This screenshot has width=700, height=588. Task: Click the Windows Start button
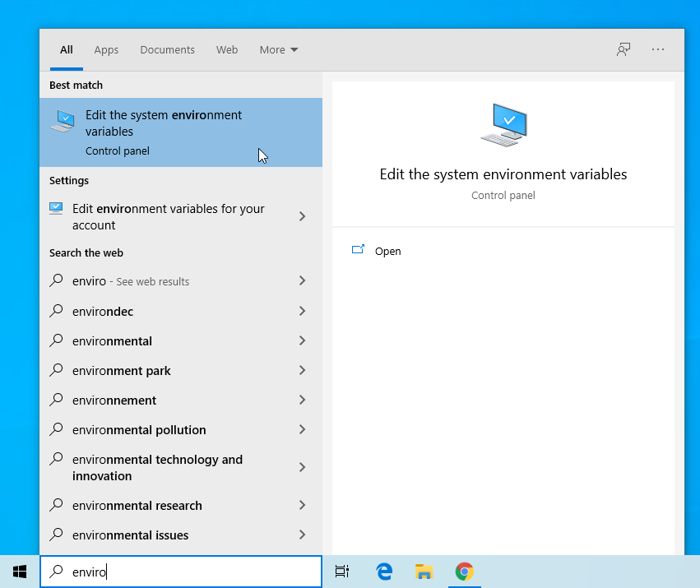20,571
